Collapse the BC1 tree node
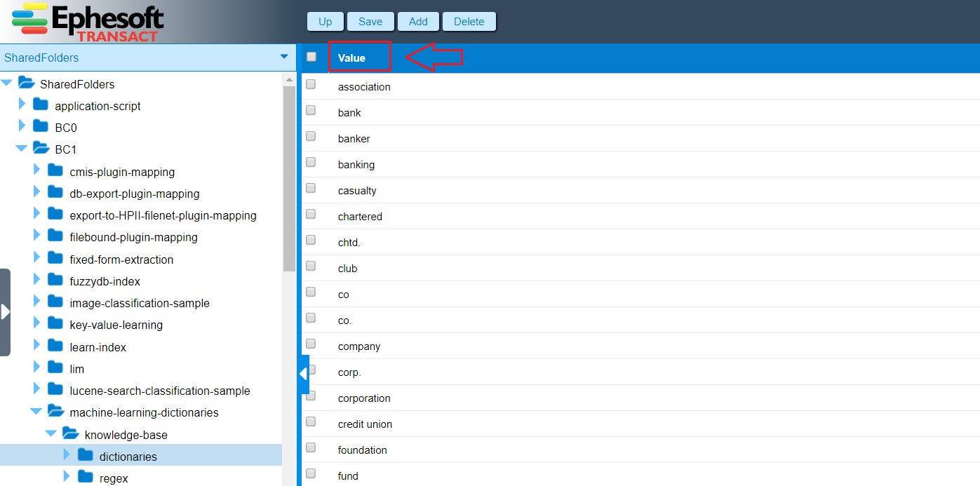Image resolution: width=980 pixels, height=486 pixels. coord(21,149)
